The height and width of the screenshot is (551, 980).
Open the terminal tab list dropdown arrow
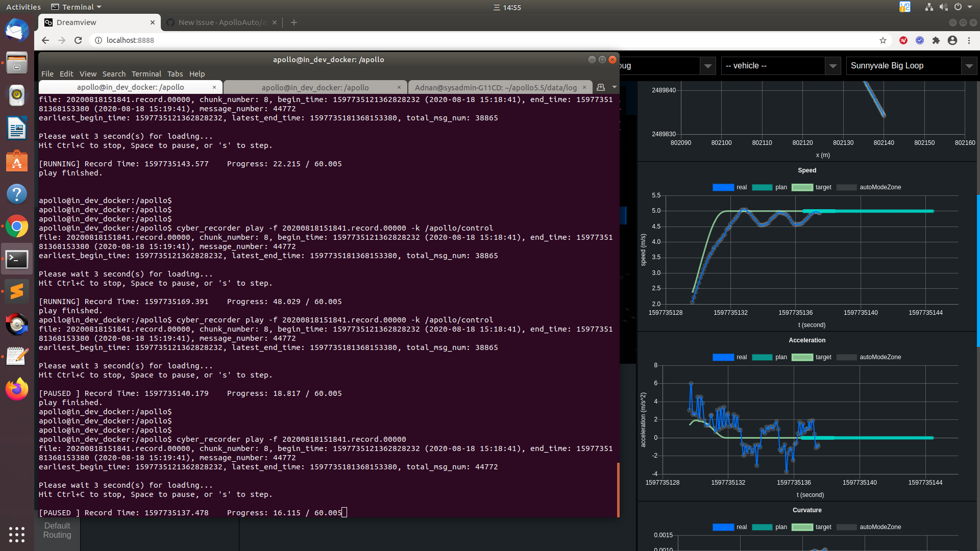615,87
